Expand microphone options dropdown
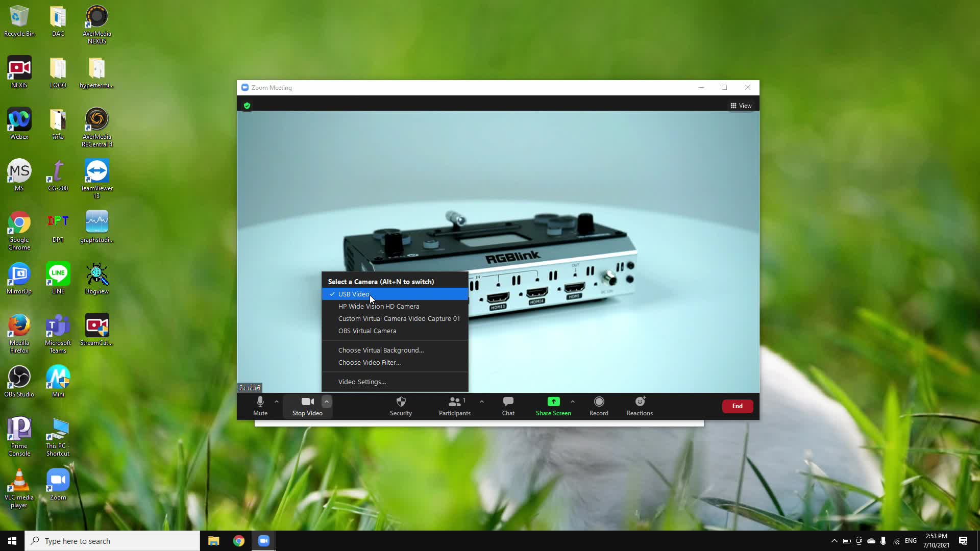This screenshot has width=980, height=551. (x=277, y=402)
